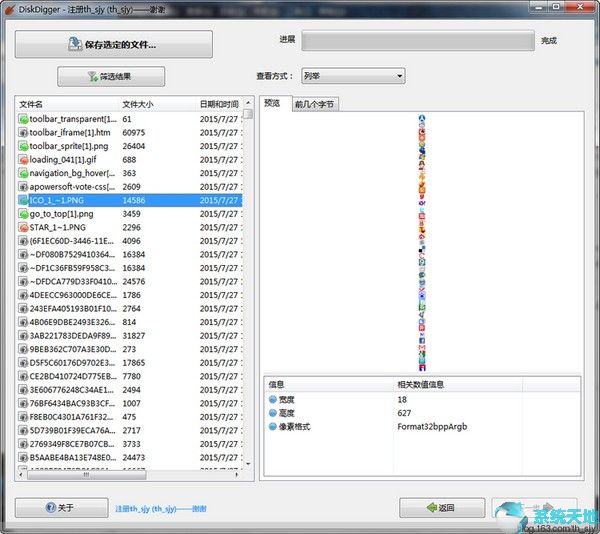Viewport: 600px width, 534px height.
Task: Select row 3E606776248C34AE1
Action: (x=129, y=390)
